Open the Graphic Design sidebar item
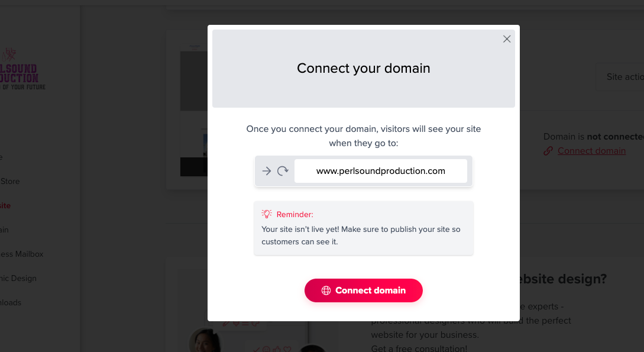644x352 pixels. tap(18, 278)
